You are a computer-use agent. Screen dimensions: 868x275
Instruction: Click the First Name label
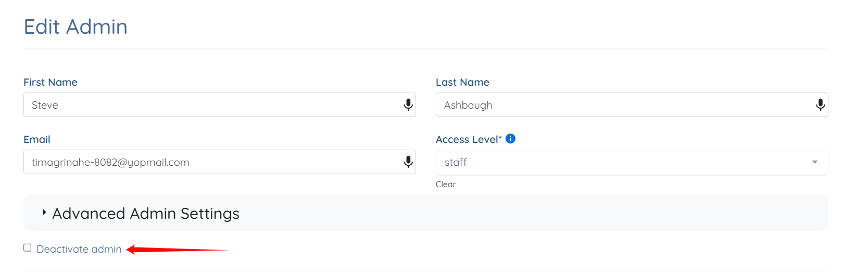[51, 82]
